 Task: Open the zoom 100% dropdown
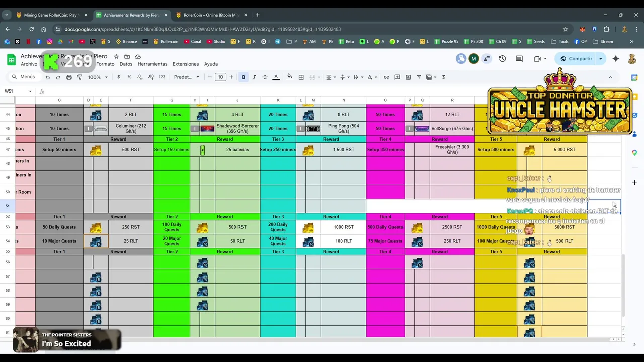point(98,77)
